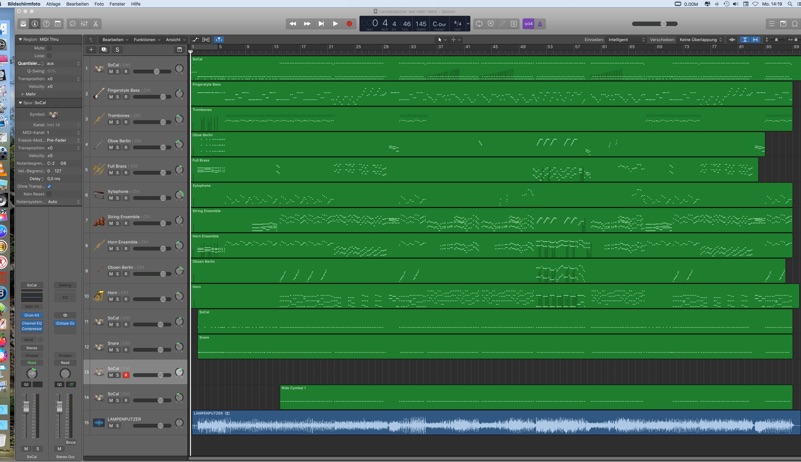Screen dimensions: 801x462
Task: Open the Foto menu
Action: pyautogui.click(x=99, y=4)
